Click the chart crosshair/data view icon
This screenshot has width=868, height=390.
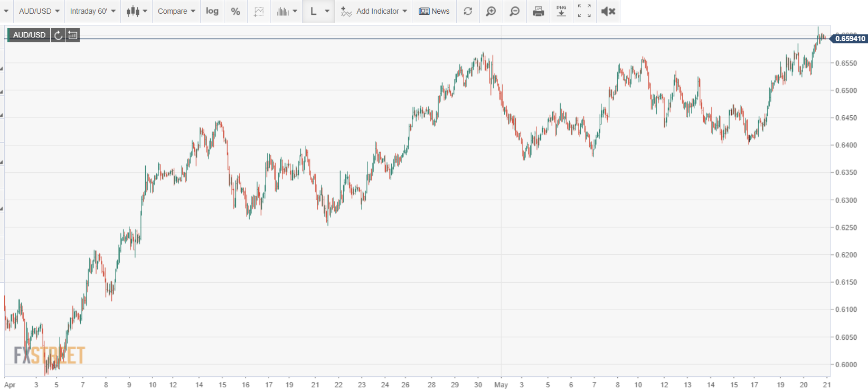[x=259, y=11]
